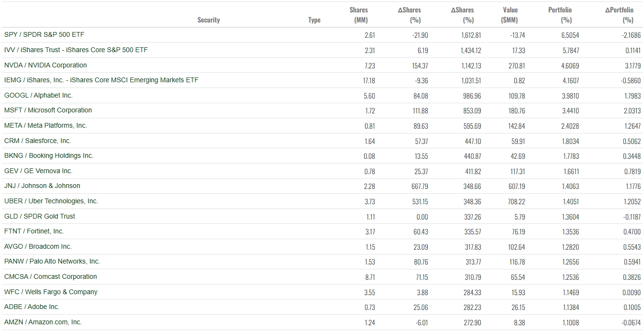Select META portfolio value 2.4028

(x=570, y=126)
